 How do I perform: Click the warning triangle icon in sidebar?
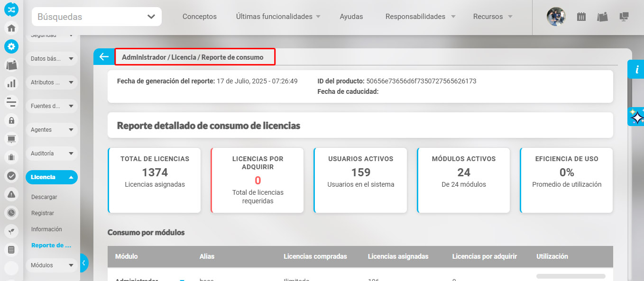11,193
